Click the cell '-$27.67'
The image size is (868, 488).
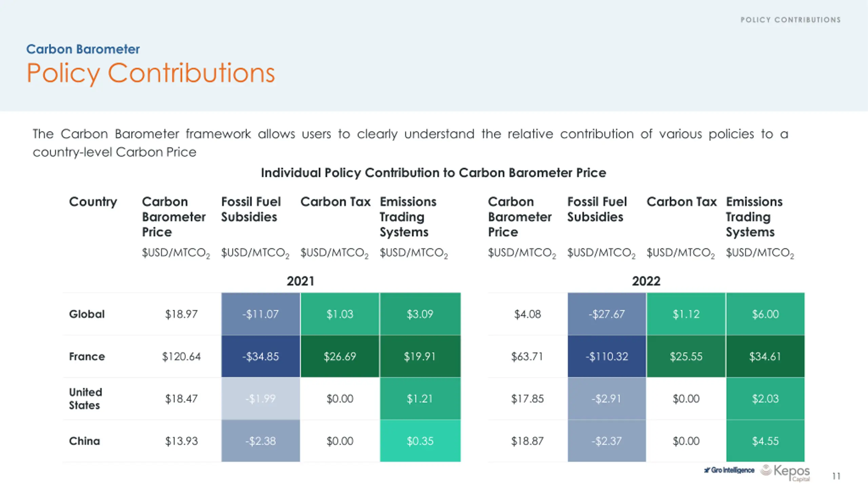607,314
